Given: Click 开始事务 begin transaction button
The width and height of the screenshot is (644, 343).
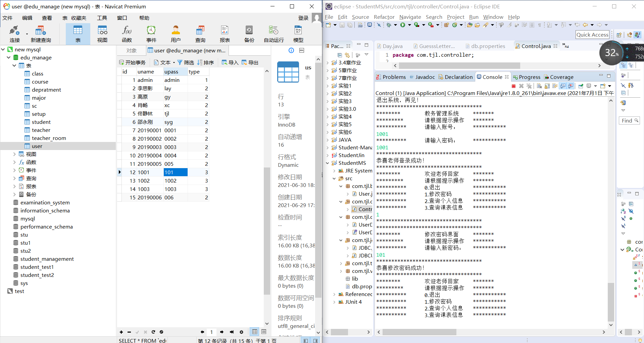Looking at the screenshot, I should pos(132,62).
